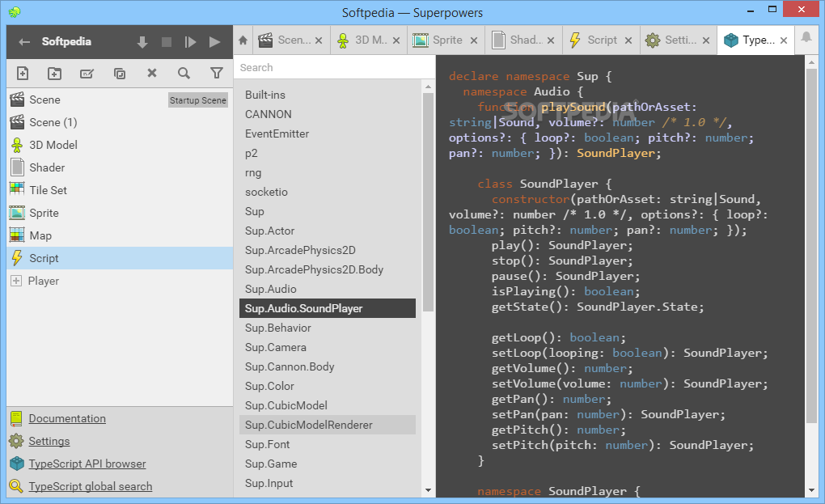This screenshot has width=825, height=504.
Task: Click the code pane down scroll arrow
Action: click(x=810, y=490)
